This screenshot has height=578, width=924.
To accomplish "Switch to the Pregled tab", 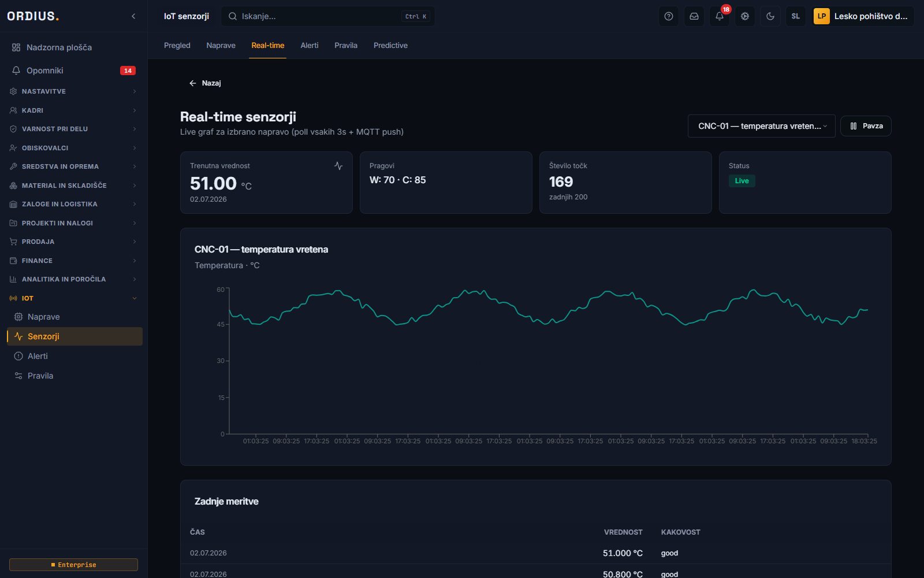I will point(177,45).
